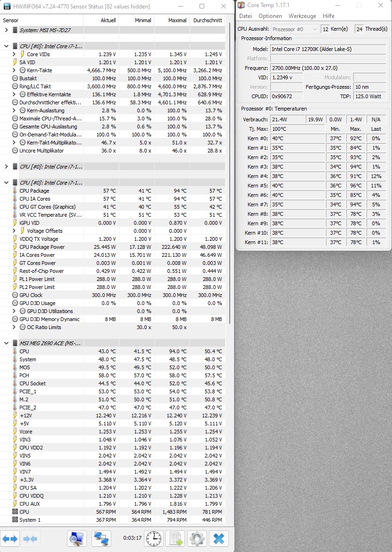392x552 pixels.
Task: Click the TDP field showing 125.0 Watt
Action: tap(369, 96)
